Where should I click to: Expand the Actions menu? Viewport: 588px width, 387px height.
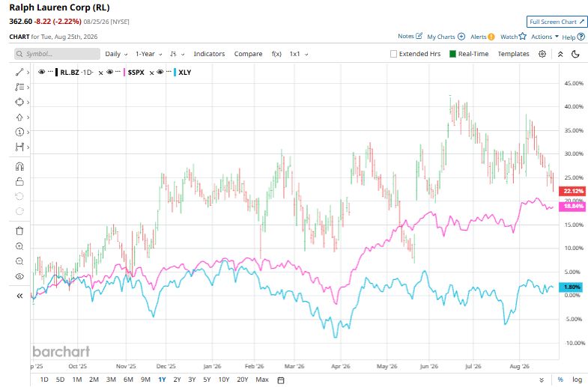point(545,37)
